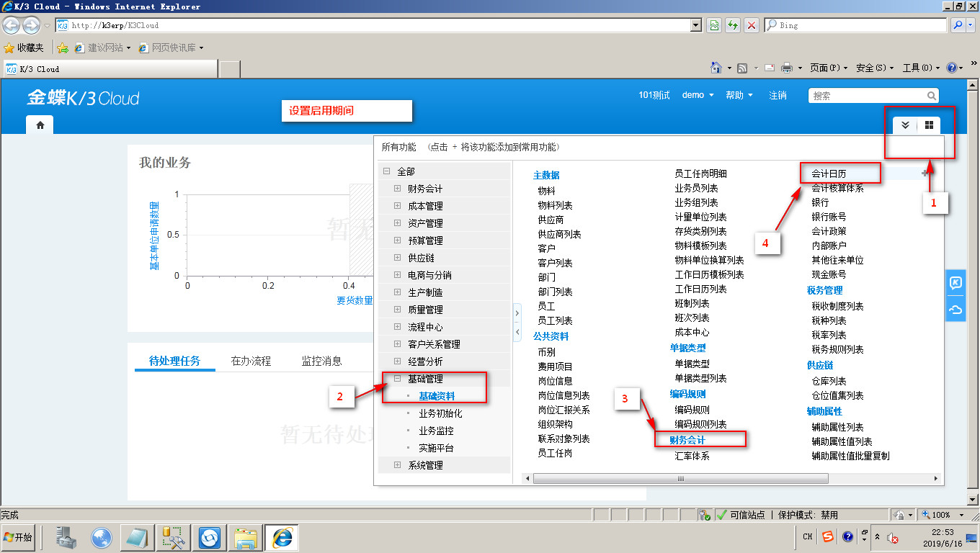Click the volume muted tray icon
The width and height of the screenshot is (980, 553).
pyautogui.click(x=892, y=538)
